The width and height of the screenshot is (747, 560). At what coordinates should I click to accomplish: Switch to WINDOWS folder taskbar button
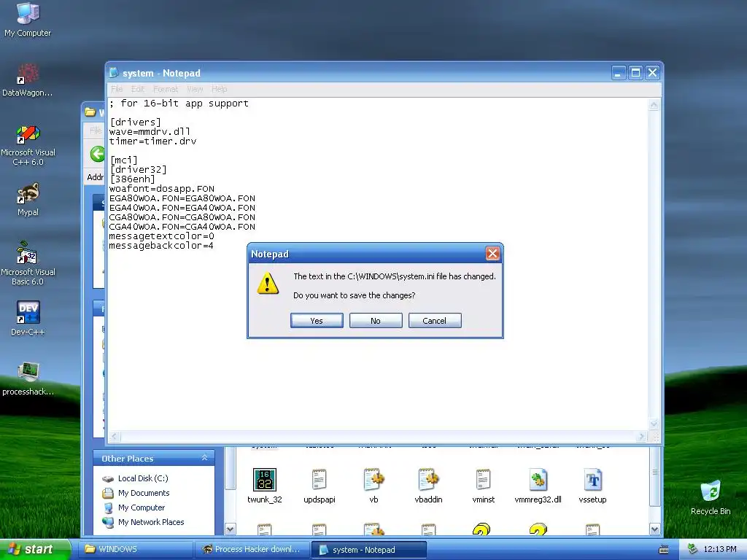click(x=136, y=550)
